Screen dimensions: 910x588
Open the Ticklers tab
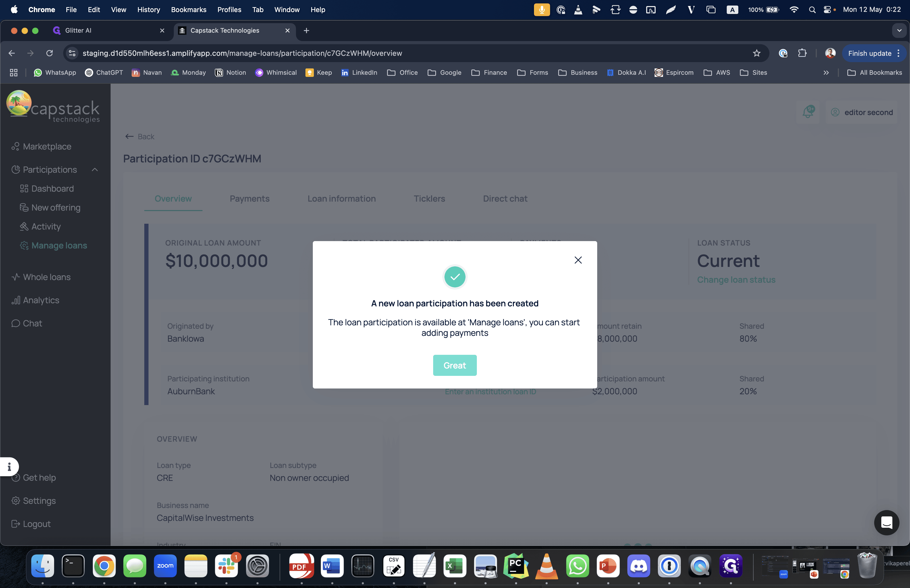(x=429, y=198)
